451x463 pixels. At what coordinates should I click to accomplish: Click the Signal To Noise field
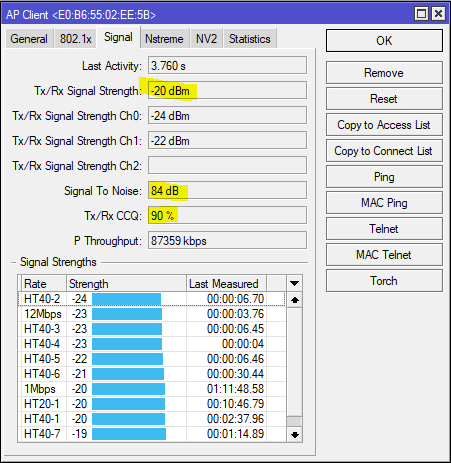(x=227, y=191)
